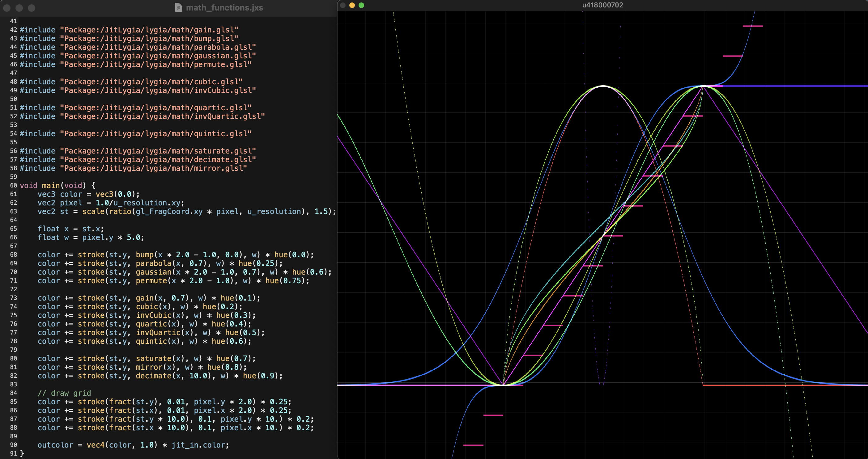Click the '// draw grid' comment
Viewport: 868px width, 459px height.
64,393
